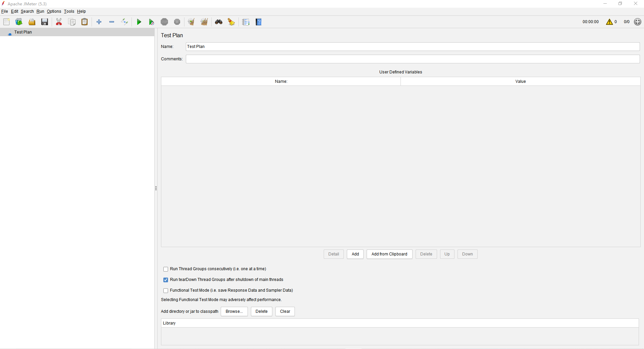Viewport: 644px width, 349px height.
Task: Click the panel split divider handle
Action: pyautogui.click(x=156, y=188)
